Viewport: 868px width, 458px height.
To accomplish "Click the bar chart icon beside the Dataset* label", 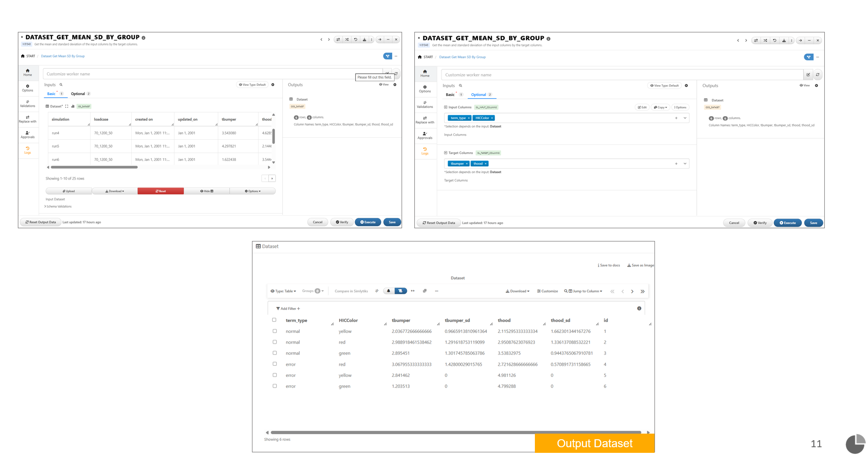I will coord(73,106).
